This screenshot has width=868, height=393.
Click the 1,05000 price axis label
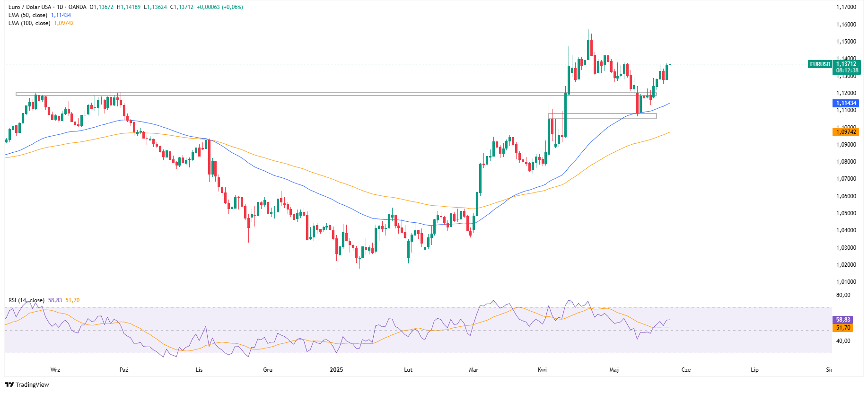846,213
